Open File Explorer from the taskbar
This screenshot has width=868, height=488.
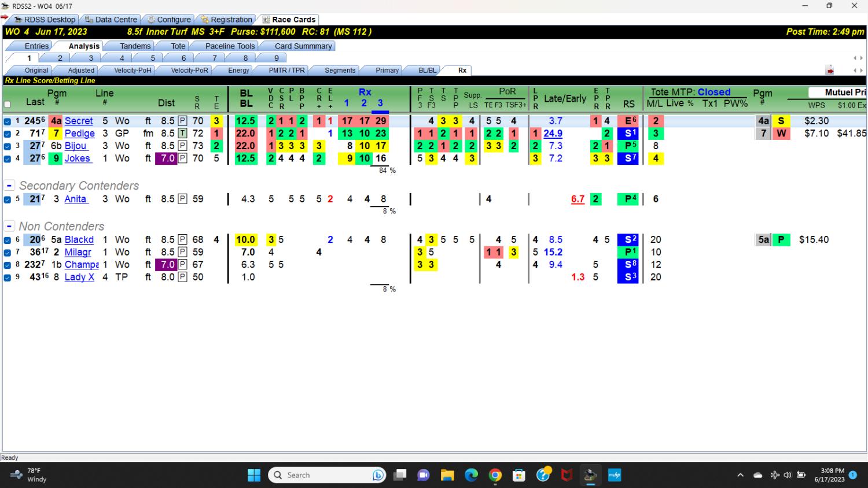point(447,475)
